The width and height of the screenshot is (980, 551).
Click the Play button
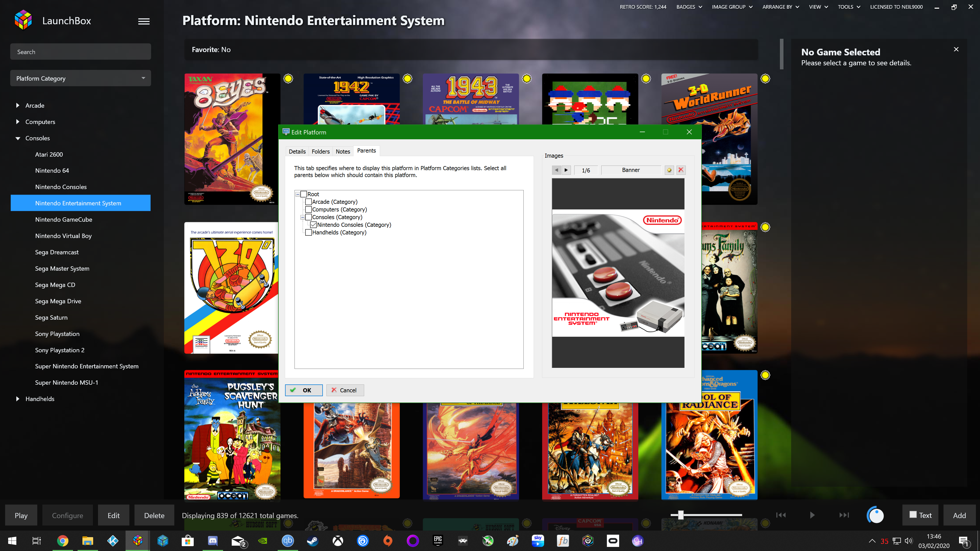(x=21, y=515)
